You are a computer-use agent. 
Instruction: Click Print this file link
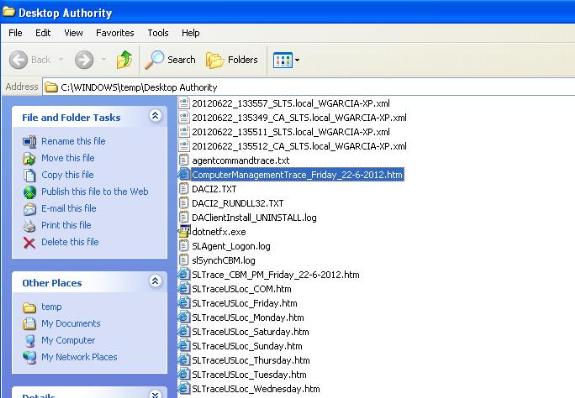(x=66, y=225)
